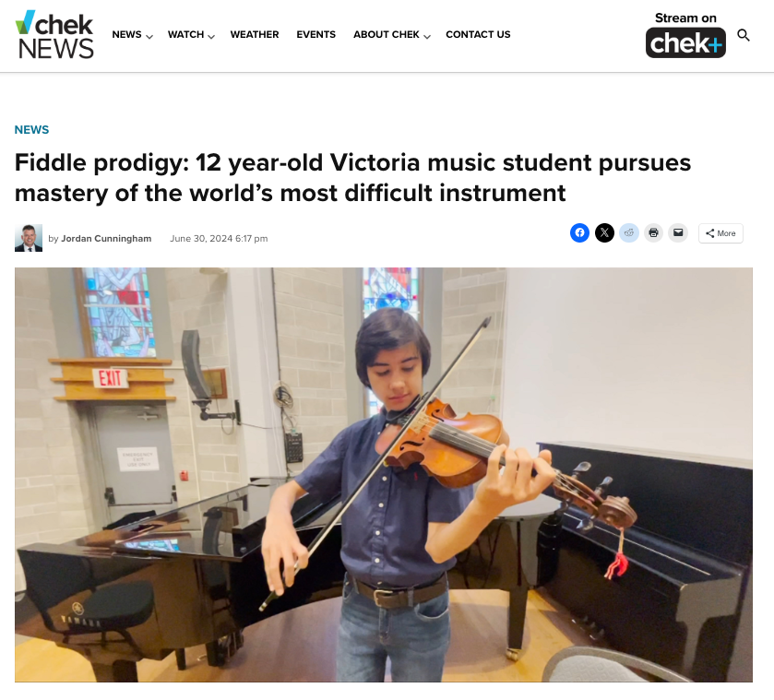Share the article on Reddit
Screen dimensions: 774x700
(x=629, y=232)
